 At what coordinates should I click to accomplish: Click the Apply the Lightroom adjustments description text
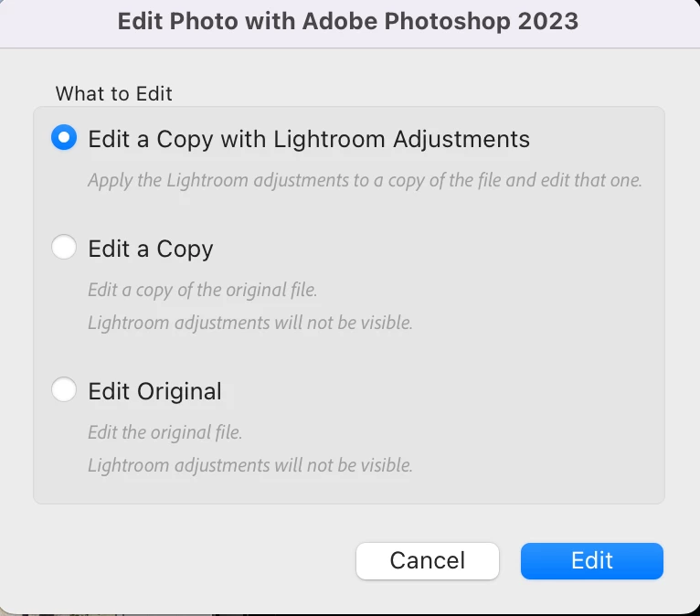pyautogui.click(x=364, y=180)
